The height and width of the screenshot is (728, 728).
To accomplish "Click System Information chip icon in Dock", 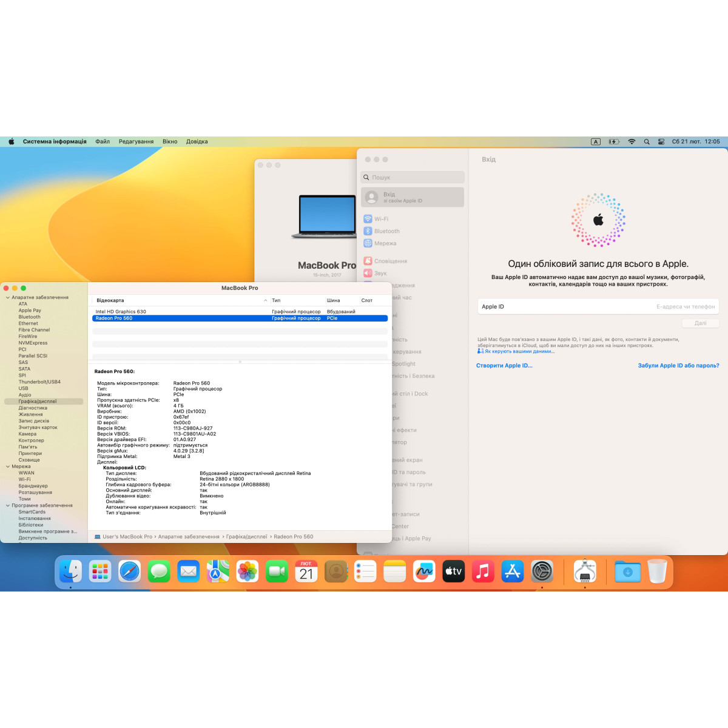I will coord(585,571).
